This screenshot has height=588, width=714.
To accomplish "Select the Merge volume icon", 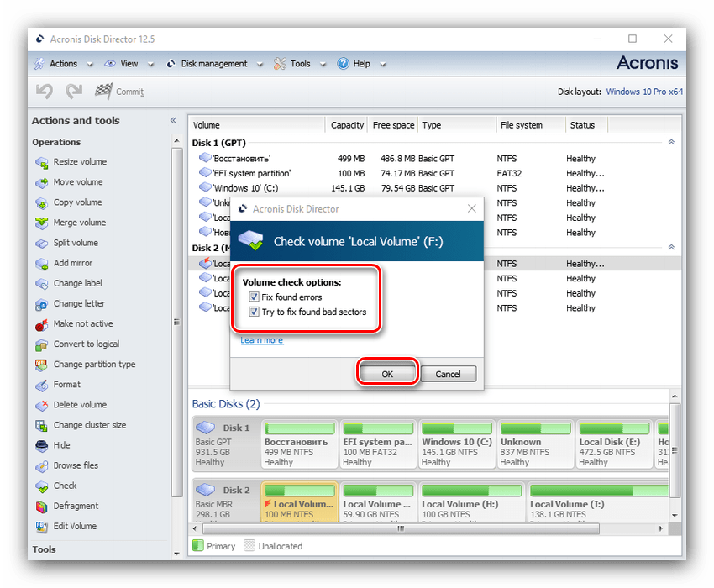I will click(x=42, y=223).
